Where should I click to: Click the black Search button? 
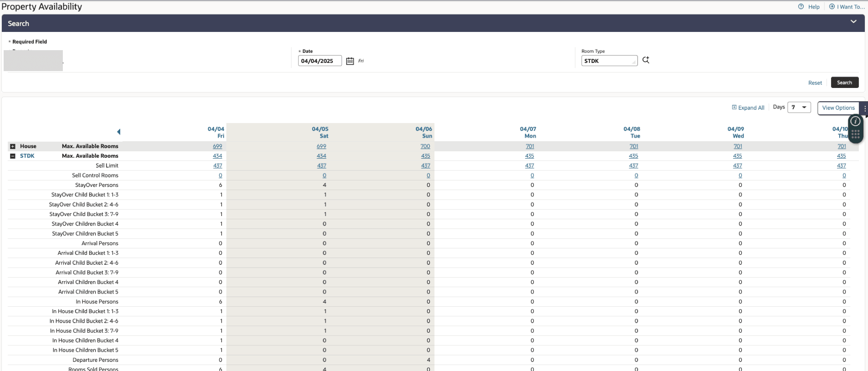(x=845, y=82)
